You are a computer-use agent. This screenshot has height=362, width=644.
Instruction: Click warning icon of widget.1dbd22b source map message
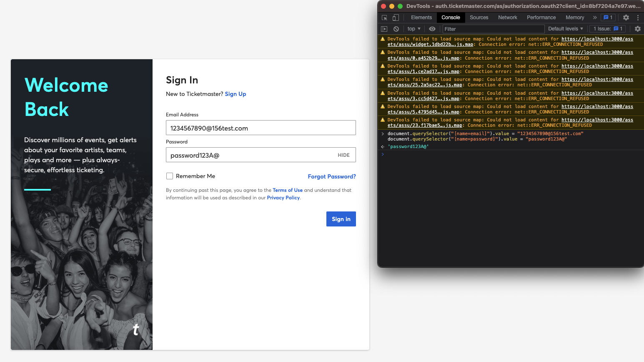coord(383,39)
